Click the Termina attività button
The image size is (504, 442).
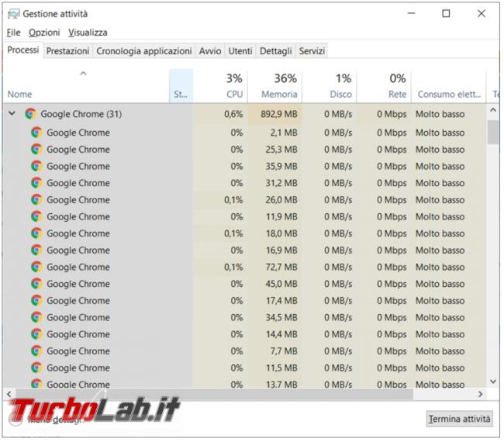click(x=459, y=419)
